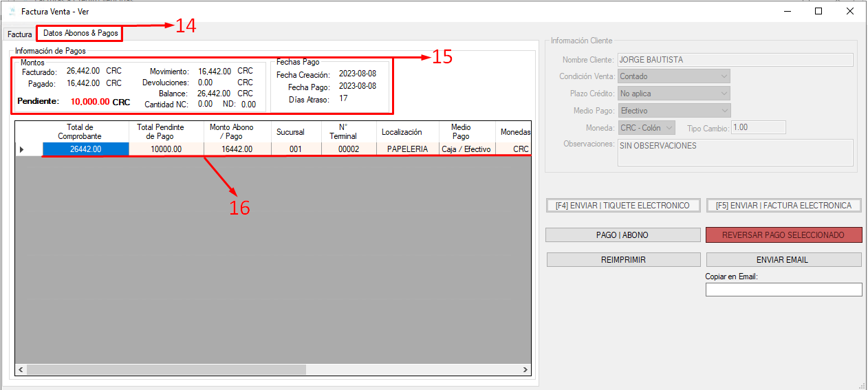Click the Movimiento value 16,442.00
The height and width of the screenshot is (390, 868).
pos(215,71)
